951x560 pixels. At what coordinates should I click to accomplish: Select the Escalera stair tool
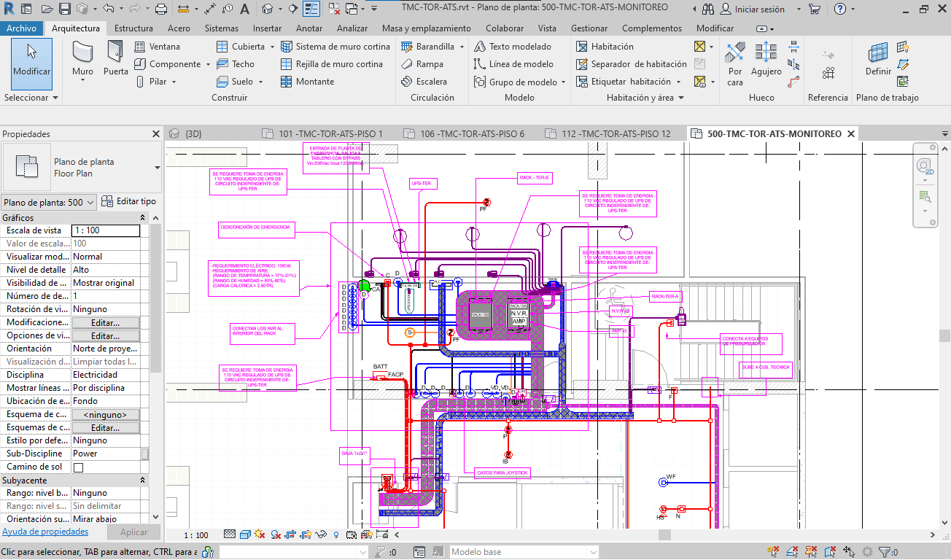424,82
